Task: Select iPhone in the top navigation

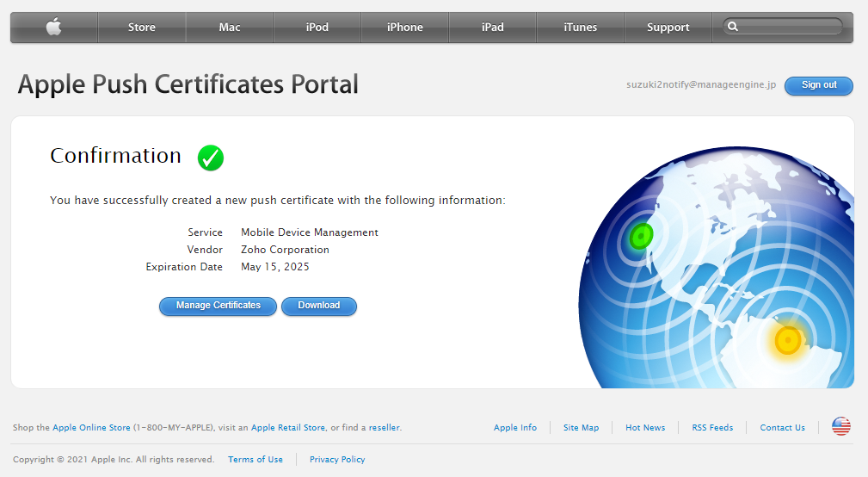Action: coord(405,28)
